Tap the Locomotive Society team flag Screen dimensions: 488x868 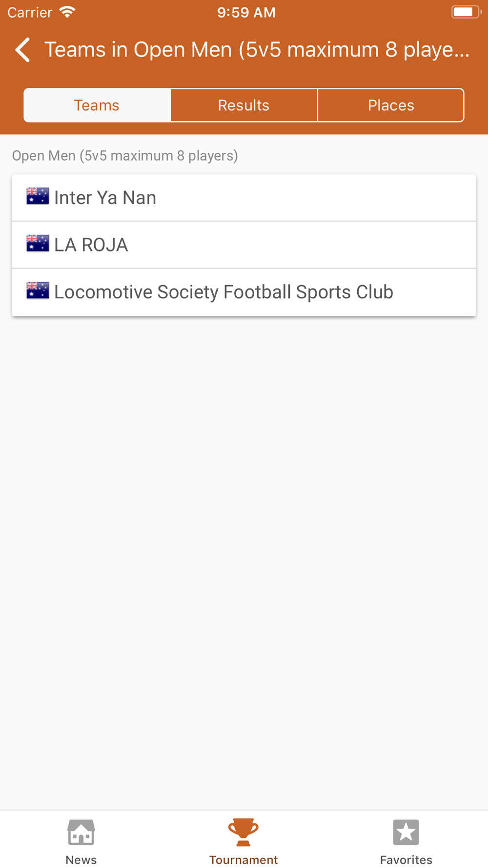coord(38,290)
